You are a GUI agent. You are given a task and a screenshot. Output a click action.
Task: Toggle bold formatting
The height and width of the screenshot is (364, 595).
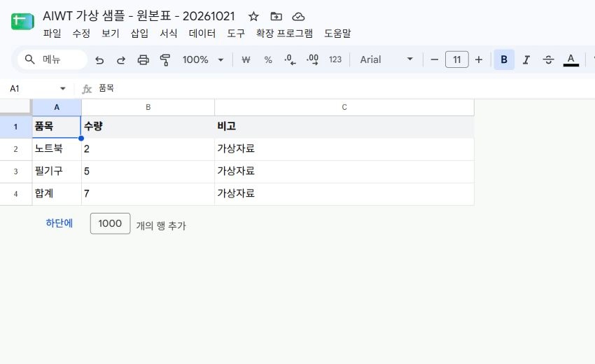point(504,59)
